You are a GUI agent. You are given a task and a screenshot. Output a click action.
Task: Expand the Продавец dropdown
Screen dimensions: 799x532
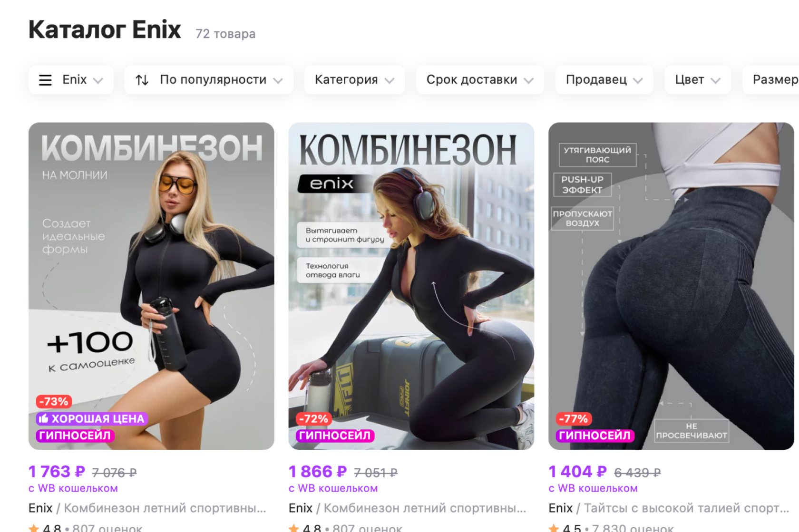coord(604,80)
